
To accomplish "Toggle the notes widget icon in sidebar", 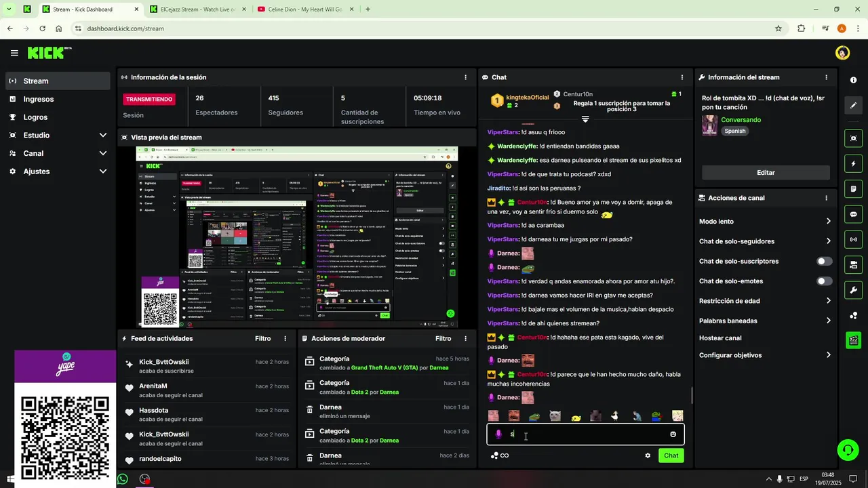I will point(853,188).
